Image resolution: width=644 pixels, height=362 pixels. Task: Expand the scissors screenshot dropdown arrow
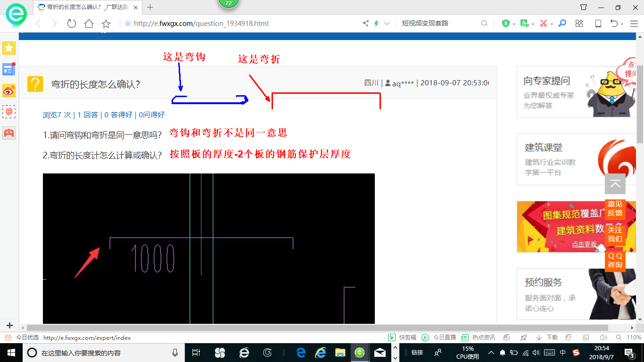pyautogui.click(x=552, y=24)
